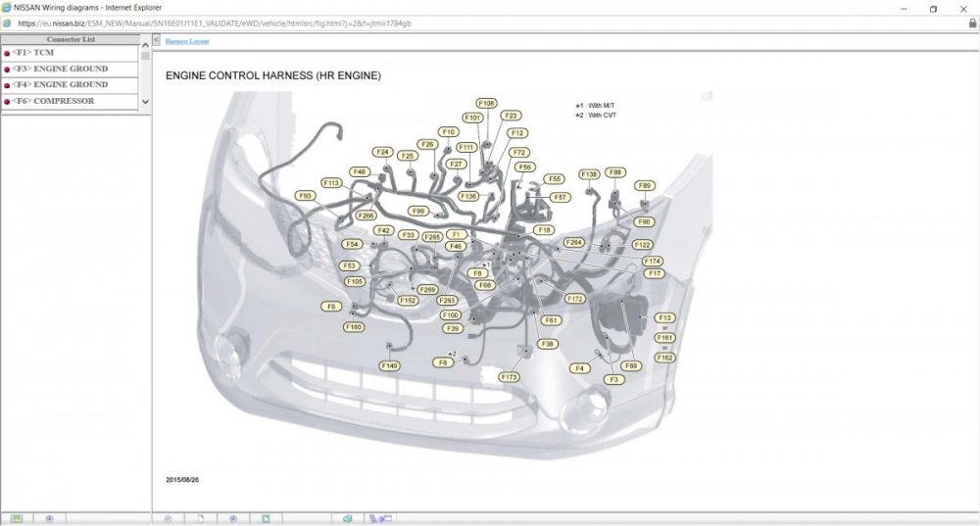Click the F105 connector label on diagram
Image resolution: width=980 pixels, height=526 pixels.
355,282
